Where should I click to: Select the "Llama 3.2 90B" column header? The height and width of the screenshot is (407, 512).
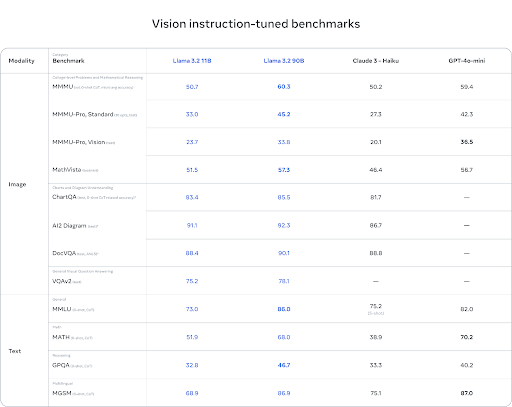coord(284,61)
